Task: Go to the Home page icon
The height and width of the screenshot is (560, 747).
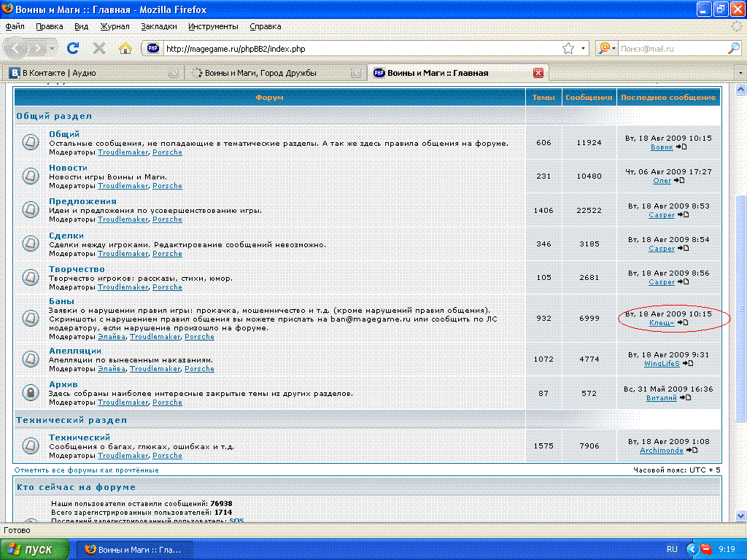Action: (x=125, y=48)
